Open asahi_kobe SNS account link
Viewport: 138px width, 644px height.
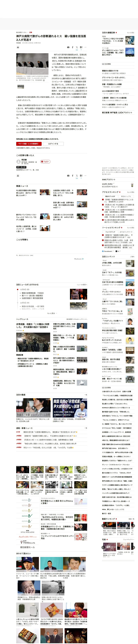107,184
